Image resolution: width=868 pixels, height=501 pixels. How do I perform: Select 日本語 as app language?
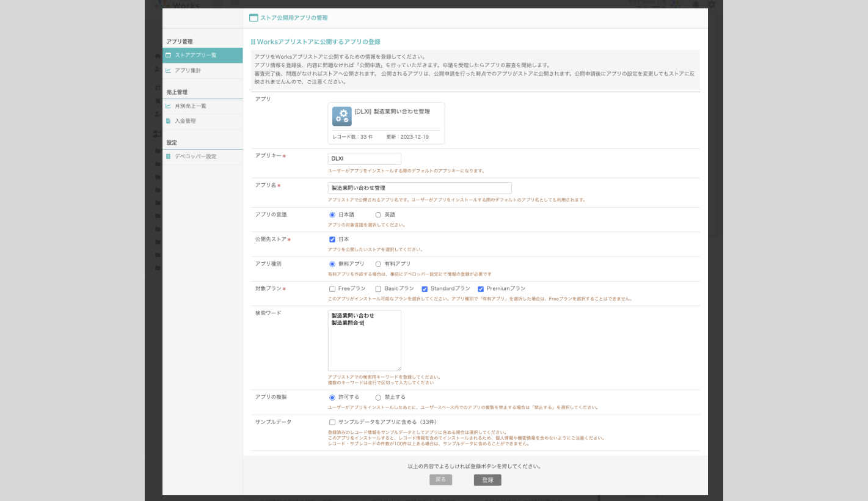(332, 215)
